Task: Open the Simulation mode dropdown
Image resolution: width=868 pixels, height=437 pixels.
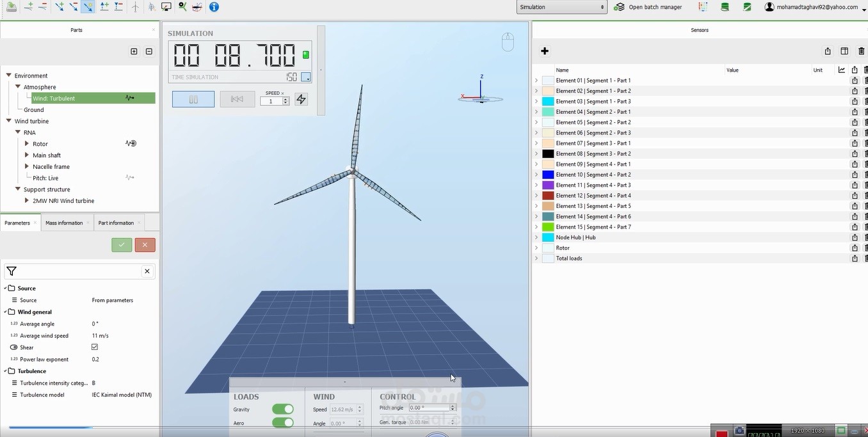Action: click(x=561, y=7)
